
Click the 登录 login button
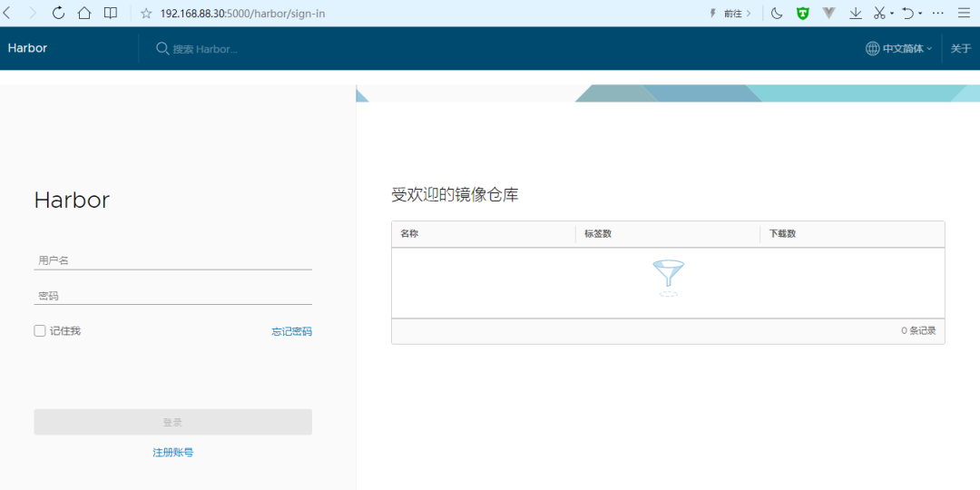click(172, 422)
